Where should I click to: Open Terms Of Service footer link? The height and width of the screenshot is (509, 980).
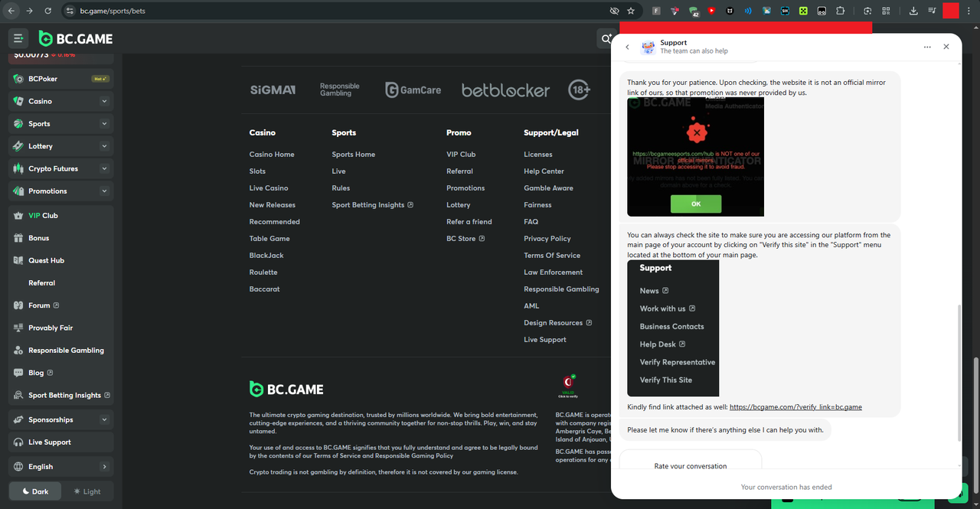(x=552, y=256)
